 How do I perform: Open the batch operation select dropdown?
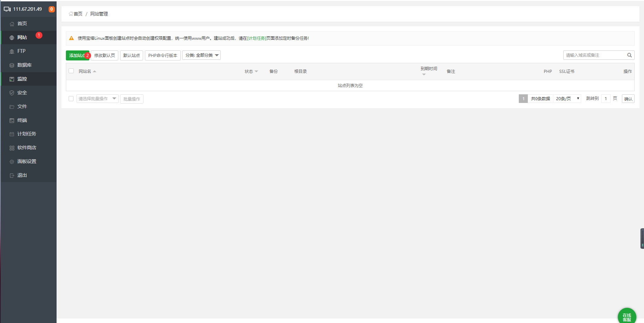pyautogui.click(x=97, y=99)
